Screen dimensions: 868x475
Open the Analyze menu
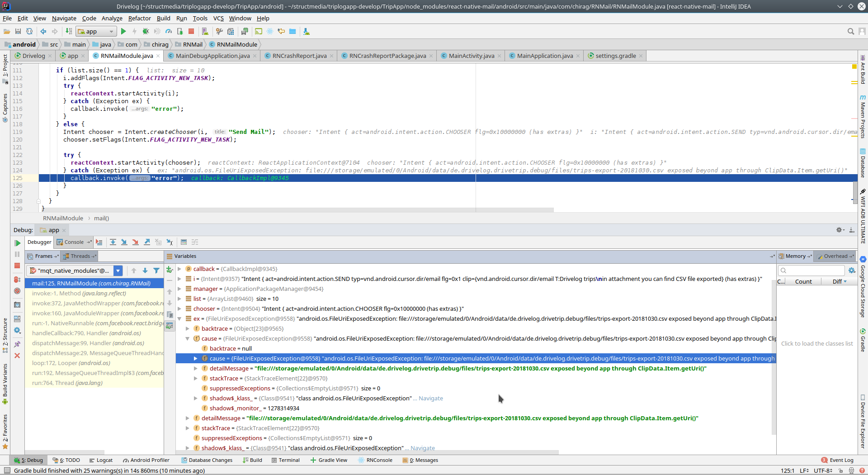coord(112,18)
